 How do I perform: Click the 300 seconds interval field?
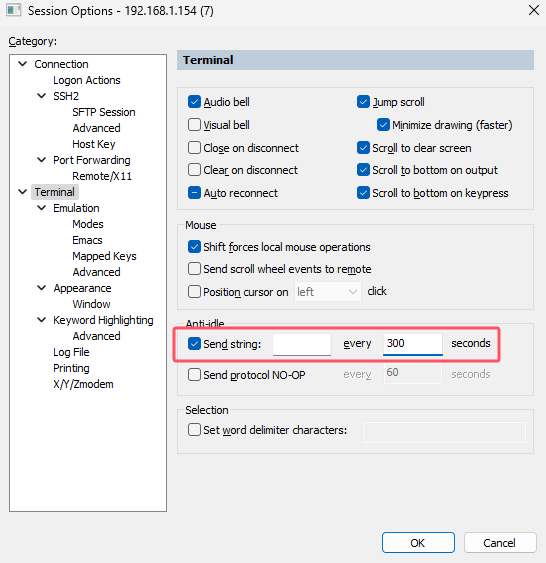(x=412, y=344)
